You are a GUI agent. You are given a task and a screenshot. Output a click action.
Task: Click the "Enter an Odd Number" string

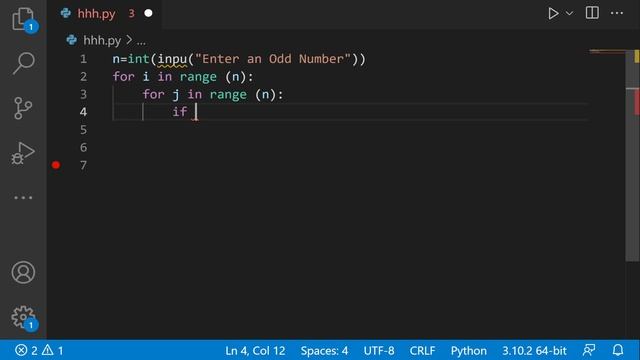(273, 59)
